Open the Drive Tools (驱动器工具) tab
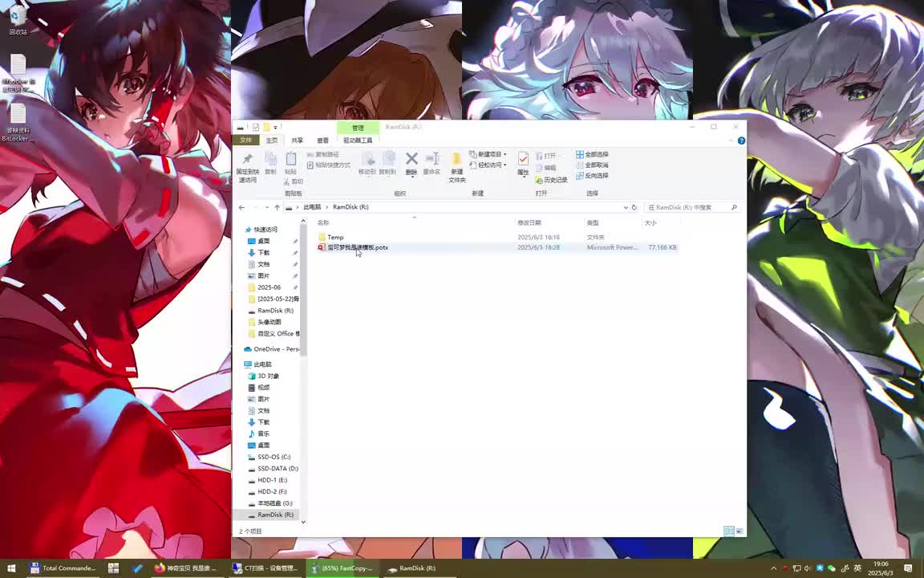 (x=358, y=140)
